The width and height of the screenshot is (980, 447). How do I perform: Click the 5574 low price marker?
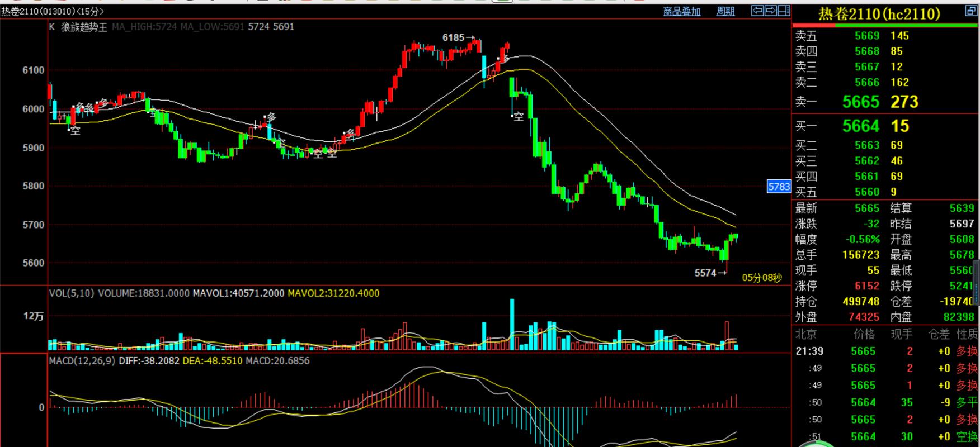point(705,273)
